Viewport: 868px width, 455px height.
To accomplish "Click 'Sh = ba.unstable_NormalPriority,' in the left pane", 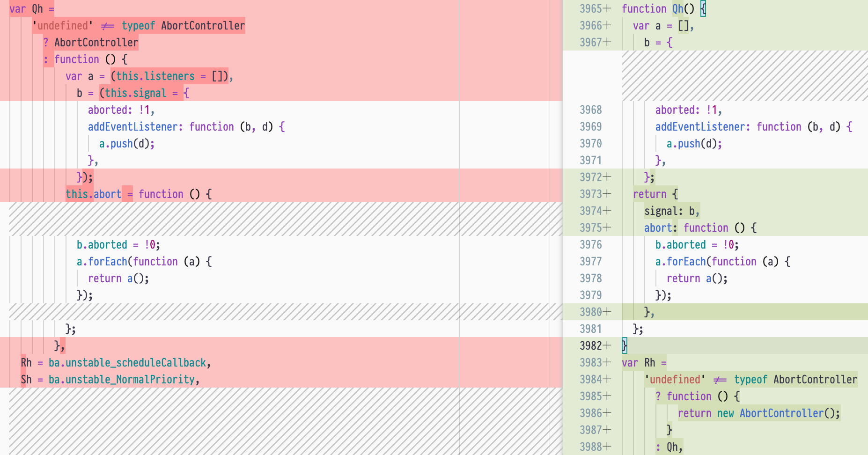I will 110,380.
